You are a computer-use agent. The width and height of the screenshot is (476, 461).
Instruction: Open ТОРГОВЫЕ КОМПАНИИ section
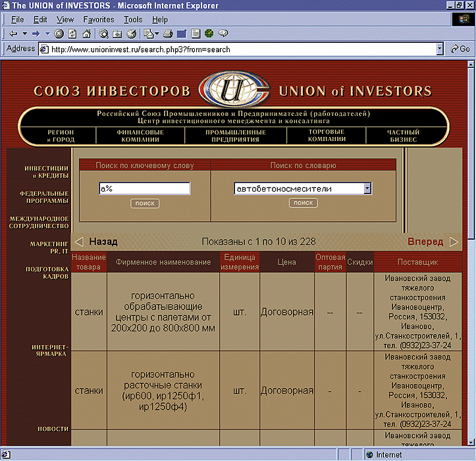(x=327, y=136)
